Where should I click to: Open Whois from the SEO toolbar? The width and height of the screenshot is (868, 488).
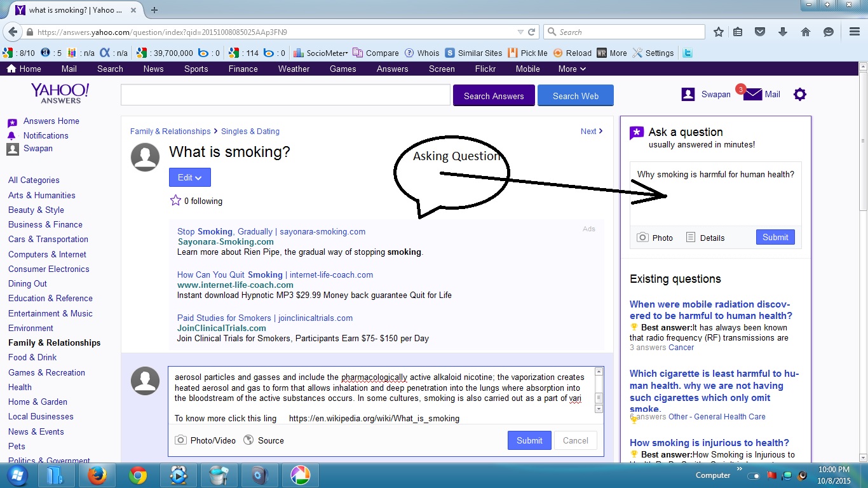point(422,53)
